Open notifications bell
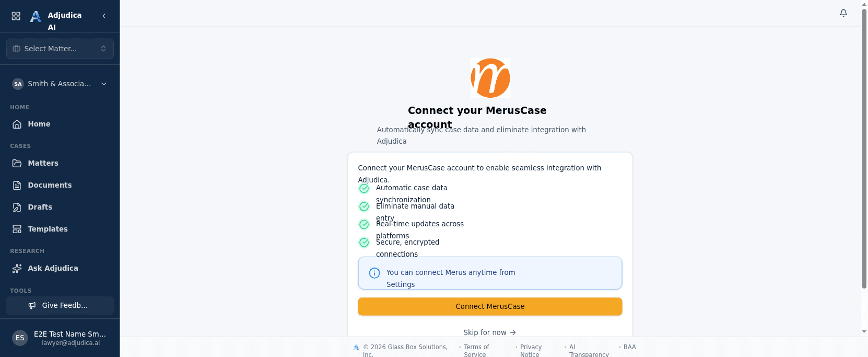This screenshot has width=868, height=357. (843, 13)
